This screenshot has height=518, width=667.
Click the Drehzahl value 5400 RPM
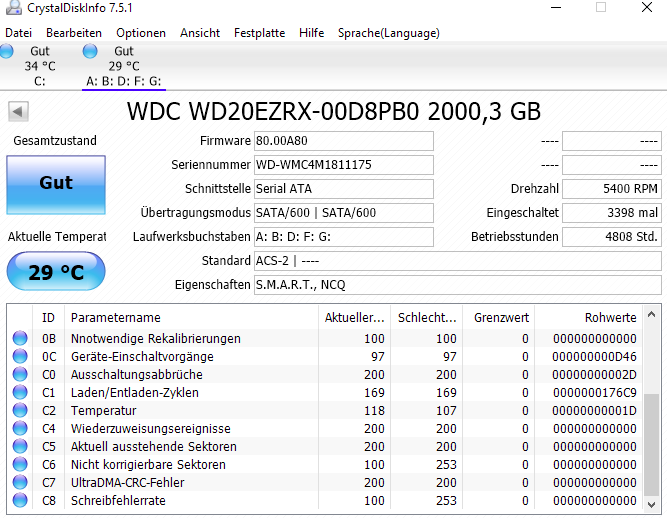(612, 189)
